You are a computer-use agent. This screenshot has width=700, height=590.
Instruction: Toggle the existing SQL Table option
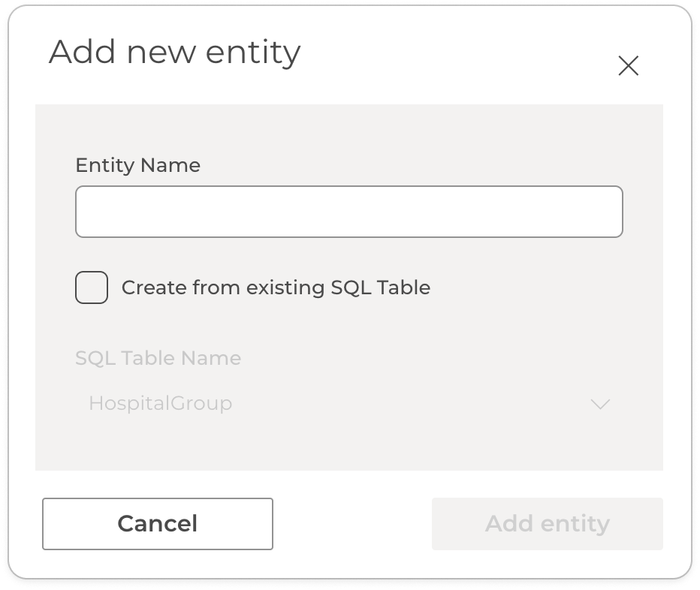point(92,287)
